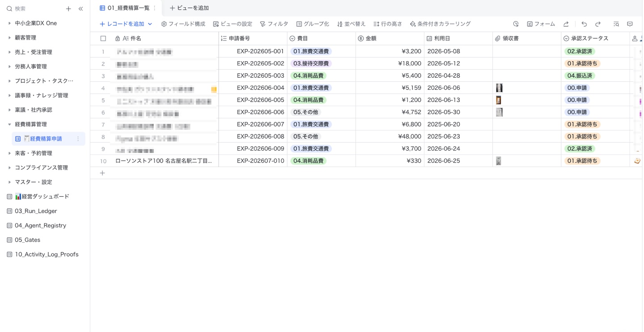Expand the 来客・予約管理 folder
This screenshot has width=644, height=332.
pos(9,153)
